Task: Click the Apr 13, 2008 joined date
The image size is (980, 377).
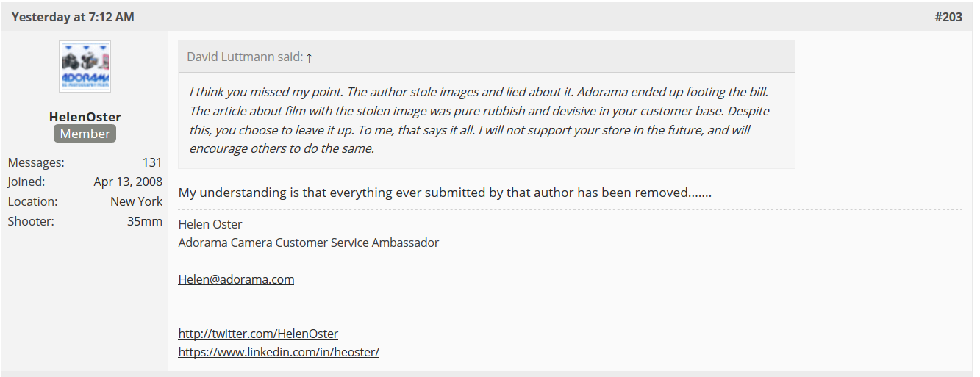Action: click(128, 182)
